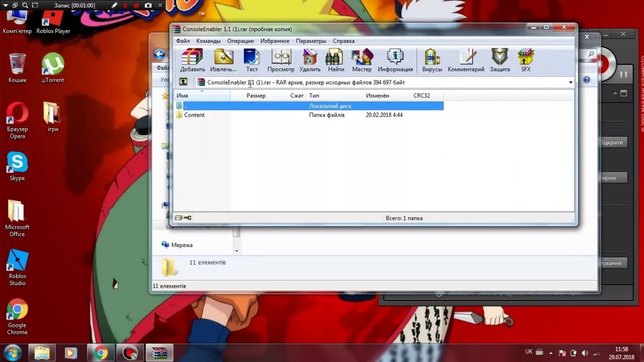Select Мережа in Explorer navigation pane

coord(182,245)
